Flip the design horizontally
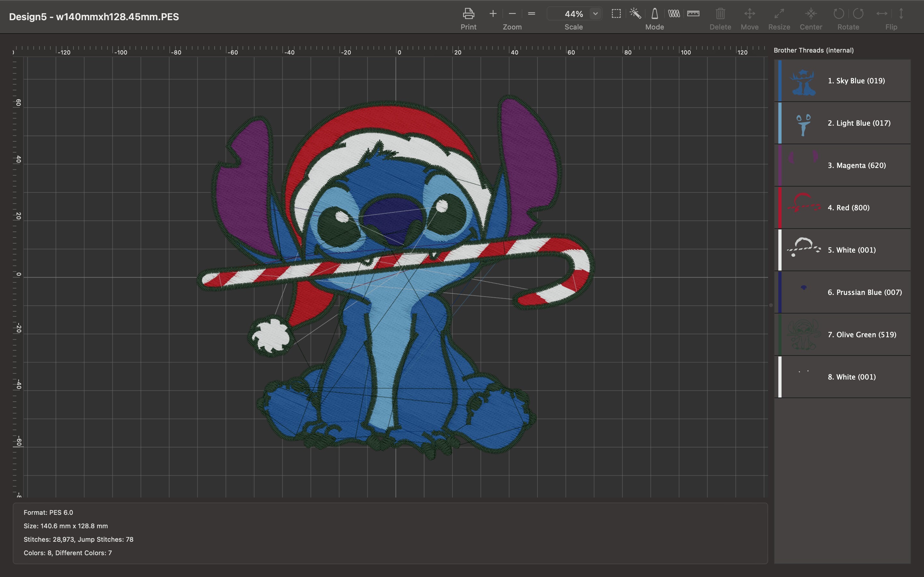Image resolution: width=924 pixels, height=577 pixels. (x=881, y=14)
